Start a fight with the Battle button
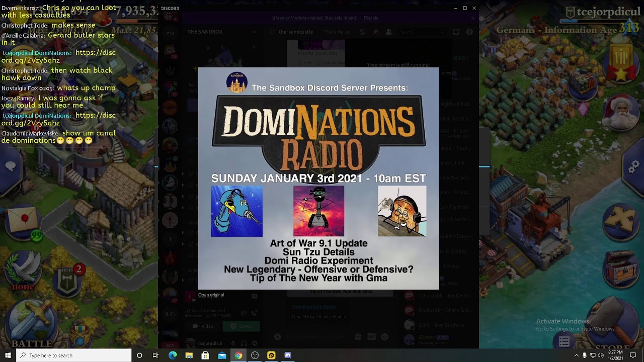Screen dimensions: 644x362 coord(31,324)
